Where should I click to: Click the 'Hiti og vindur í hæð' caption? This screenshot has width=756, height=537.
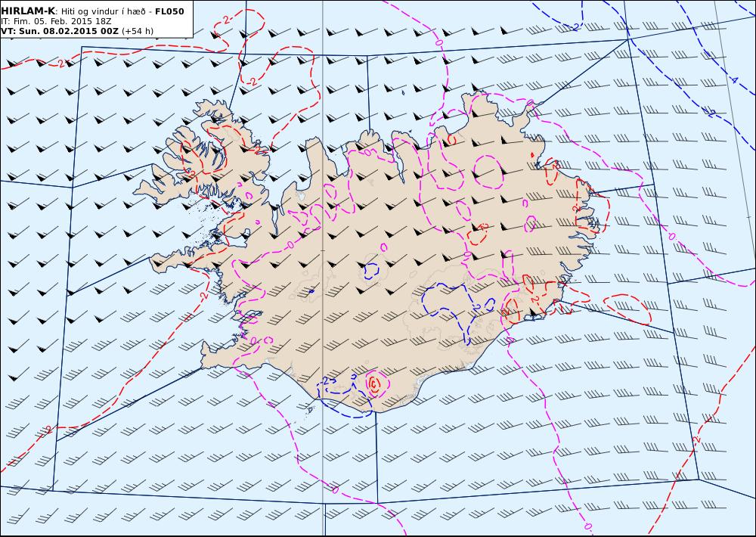coord(103,11)
